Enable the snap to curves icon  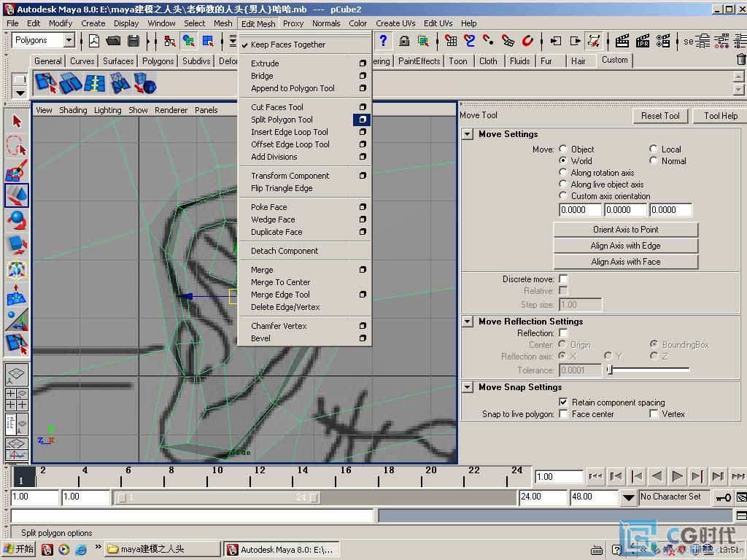click(469, 41)
